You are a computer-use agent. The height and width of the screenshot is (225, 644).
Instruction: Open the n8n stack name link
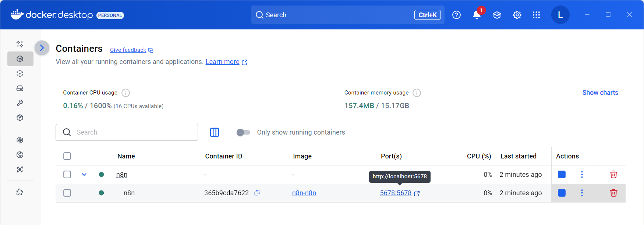click(x=122, y=175)
